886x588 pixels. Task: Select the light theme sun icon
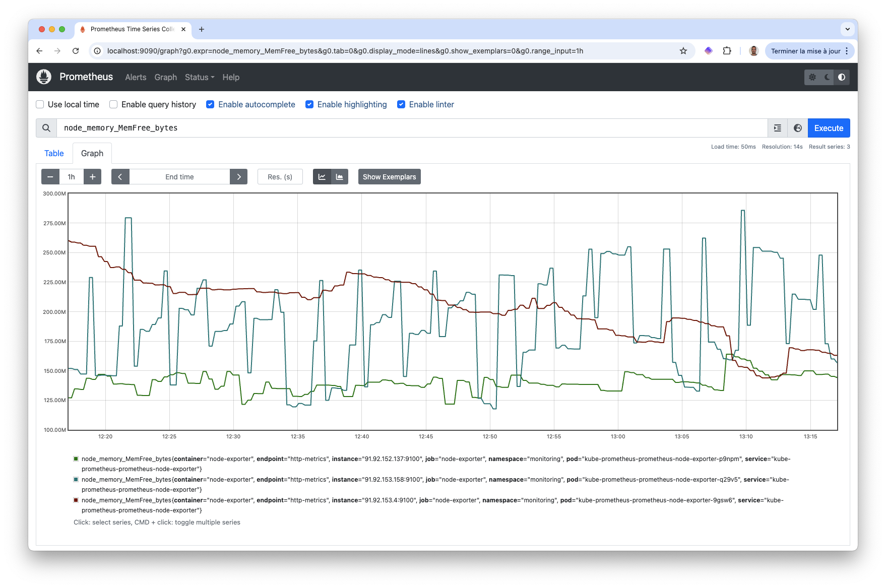coord(812,77)
